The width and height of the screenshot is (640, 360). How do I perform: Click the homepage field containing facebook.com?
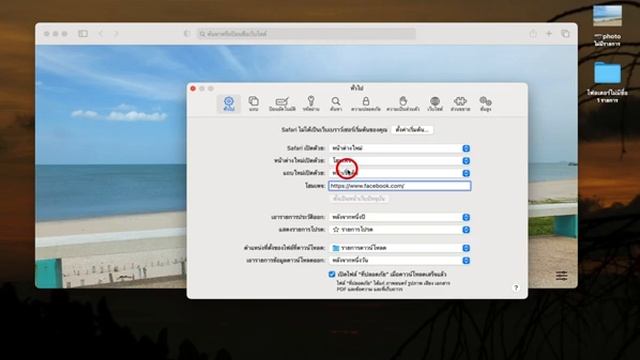[x=399, y=186]
